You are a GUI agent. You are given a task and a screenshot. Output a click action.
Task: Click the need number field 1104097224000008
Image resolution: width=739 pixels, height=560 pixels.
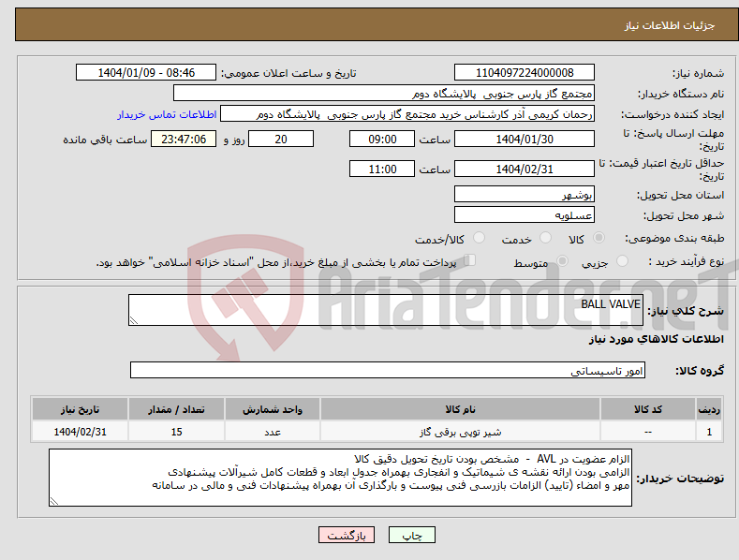[x=525, y=73]
